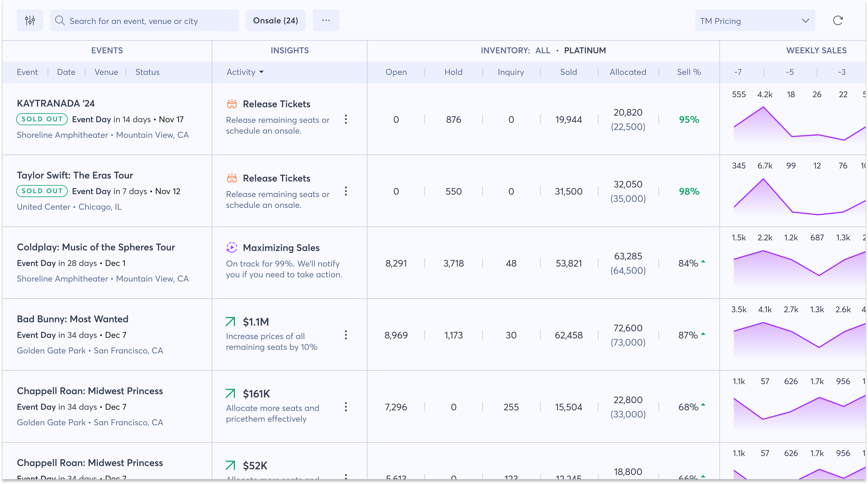868x484 pixels.
Task: Open the Activity column dropdown
Action: pos(245,72)
